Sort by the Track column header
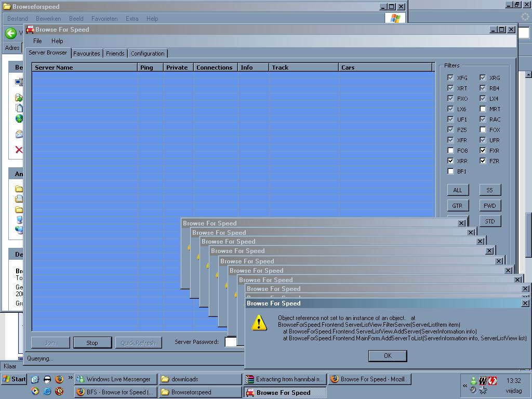Image resolution: width=532 pixels, height=399 pixels. (303, 67)
